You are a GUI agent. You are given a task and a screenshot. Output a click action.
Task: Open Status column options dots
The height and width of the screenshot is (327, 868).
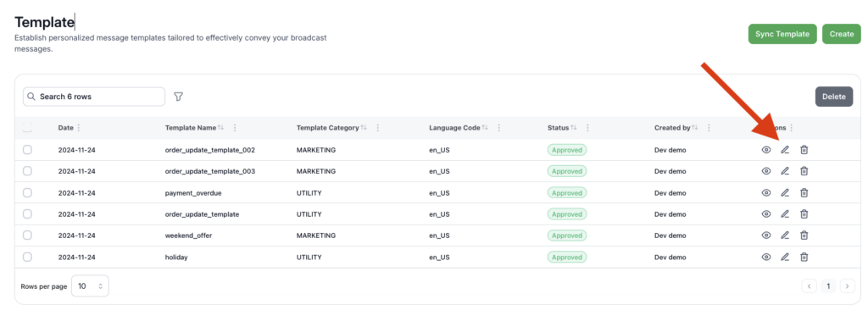tap(587, 128)
